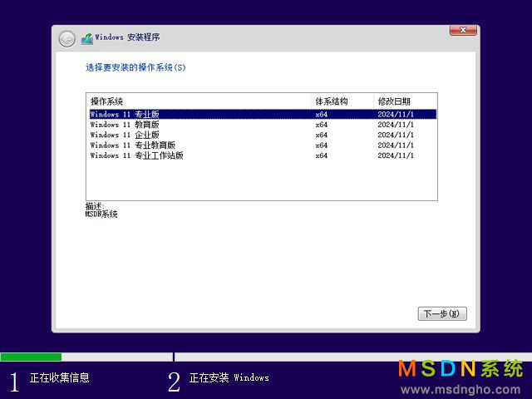
Task: Select Windows 11 专业教育版 row
Action: click(x=263, y=145)
